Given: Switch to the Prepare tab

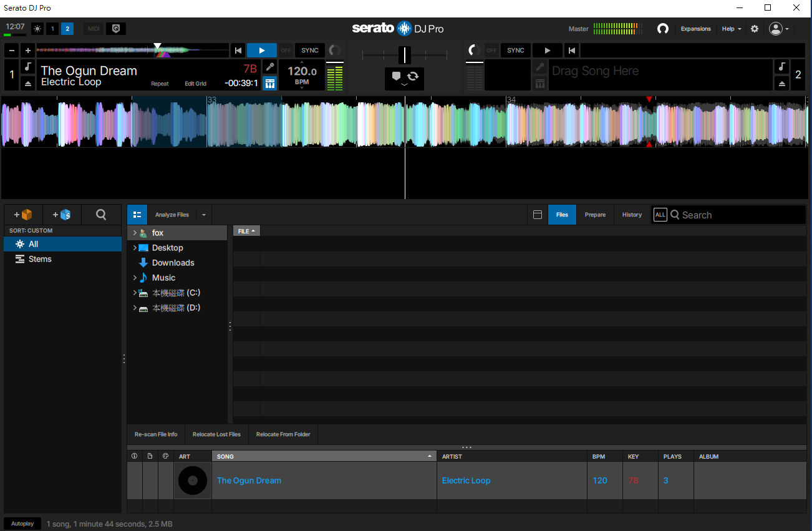Looking at the screenshot, I should click(x=595, y=215).
